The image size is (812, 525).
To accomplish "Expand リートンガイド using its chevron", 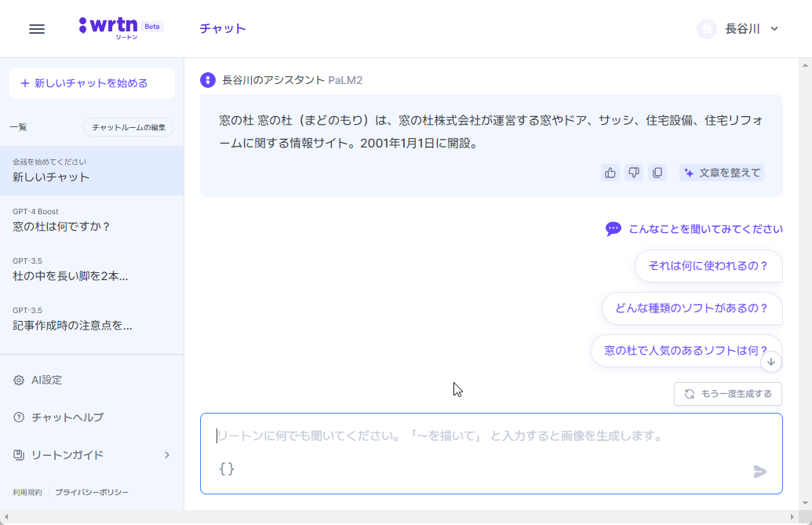I will [x=166, y=455].
